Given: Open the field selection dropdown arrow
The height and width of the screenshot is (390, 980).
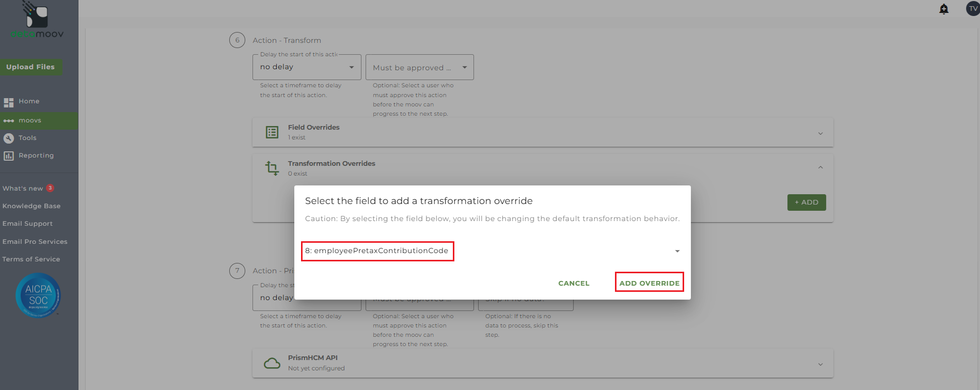Looking at the screenshot, I should tap(677, 252).
